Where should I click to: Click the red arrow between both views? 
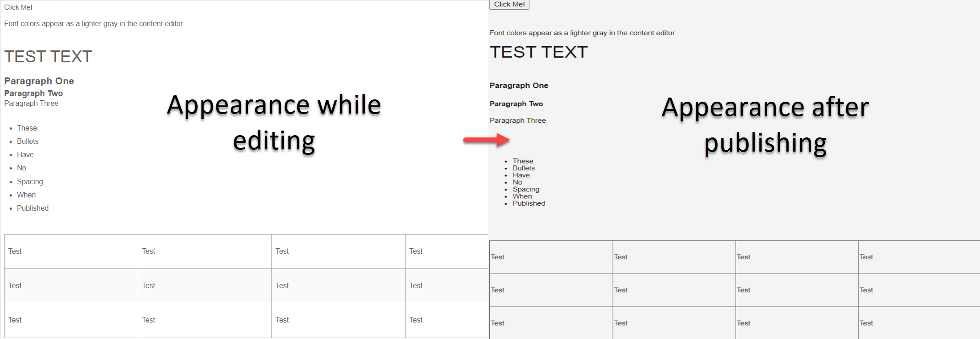coord(486,140)
